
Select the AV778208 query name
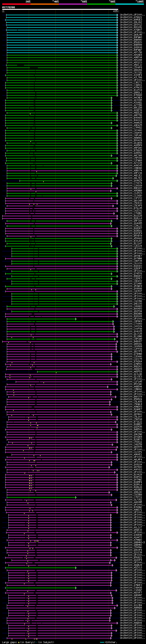(8, 8)
